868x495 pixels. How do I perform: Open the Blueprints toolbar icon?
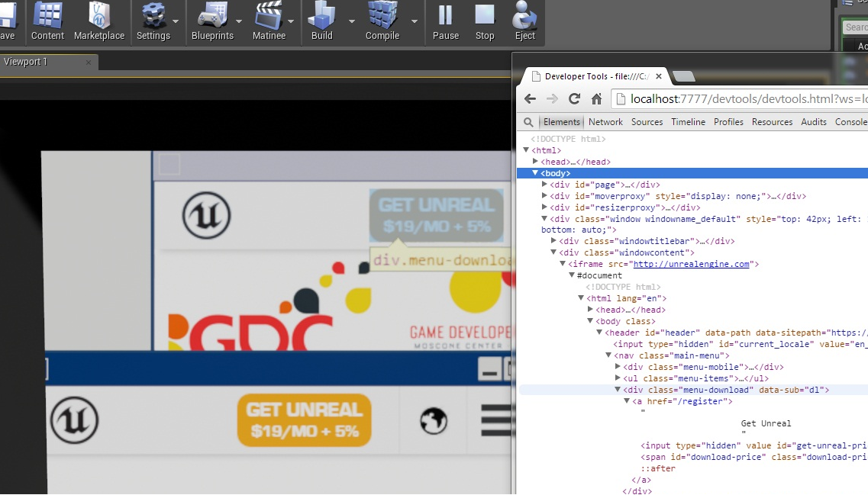pos(212,21)
